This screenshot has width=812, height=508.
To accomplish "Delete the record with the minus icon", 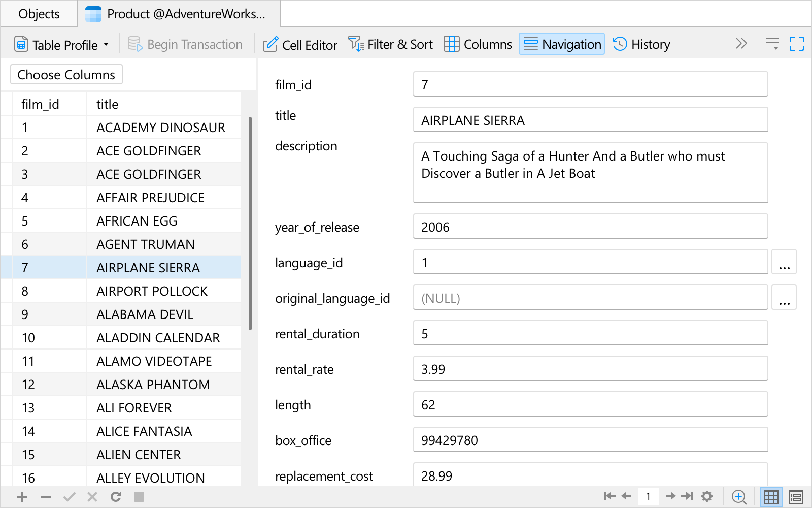I will tap(46, 497).
